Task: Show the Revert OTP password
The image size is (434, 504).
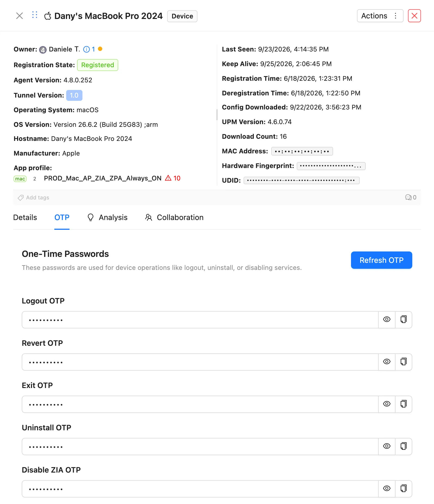Action: (x=387, y=362)
